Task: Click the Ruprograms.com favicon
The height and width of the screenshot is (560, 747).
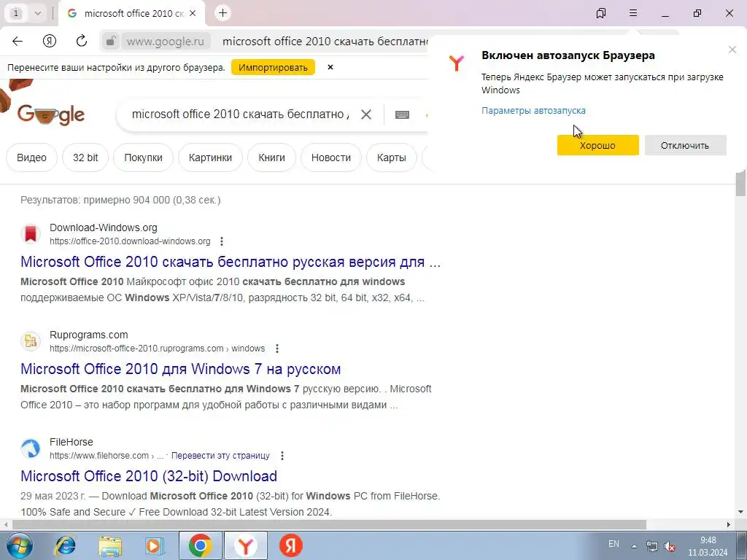Action: click(31, 341)
